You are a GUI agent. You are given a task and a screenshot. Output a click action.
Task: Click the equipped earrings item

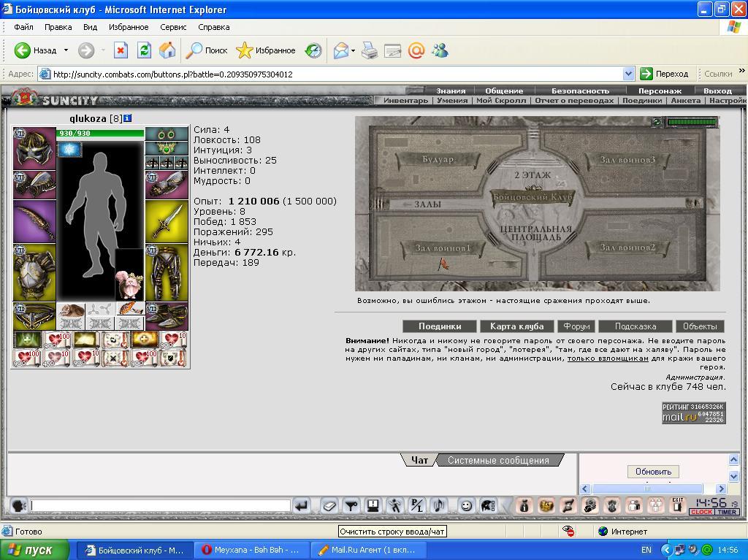(x=167, y=134)
